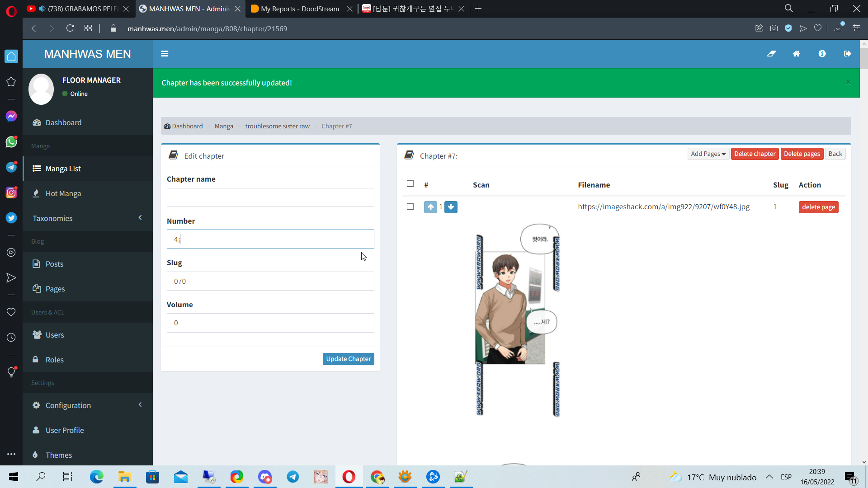Click the info circle icon in header
Image resolution: width=868 pixels, height=488 pixels.
tap(822, 54)
